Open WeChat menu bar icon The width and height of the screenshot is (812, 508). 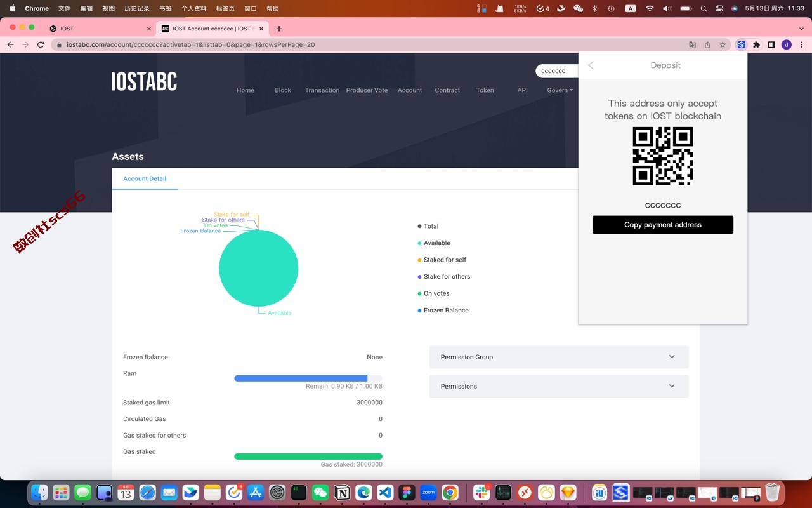tap(578, 8)
